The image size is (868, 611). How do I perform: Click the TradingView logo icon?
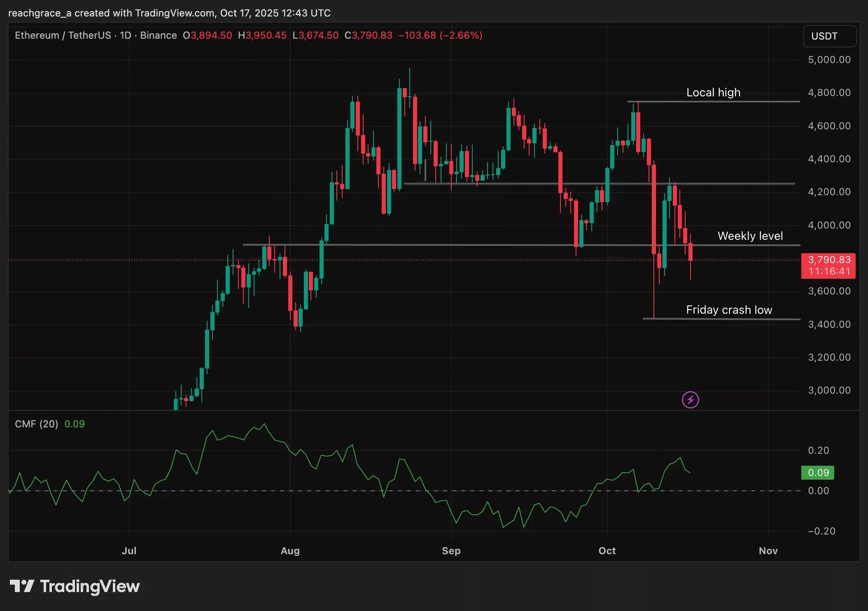22,586
